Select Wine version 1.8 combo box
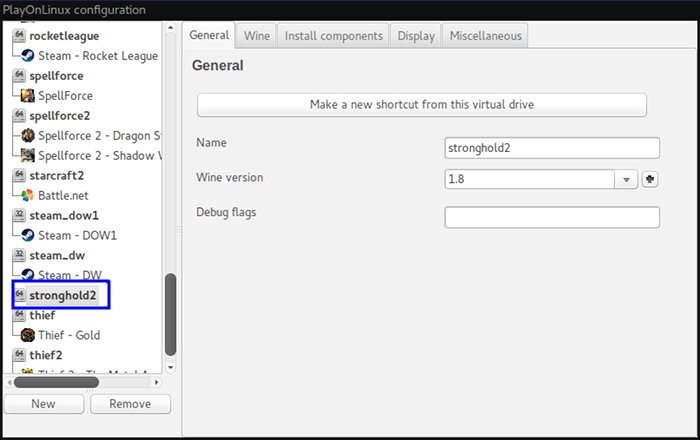 [x=541, y=179]
